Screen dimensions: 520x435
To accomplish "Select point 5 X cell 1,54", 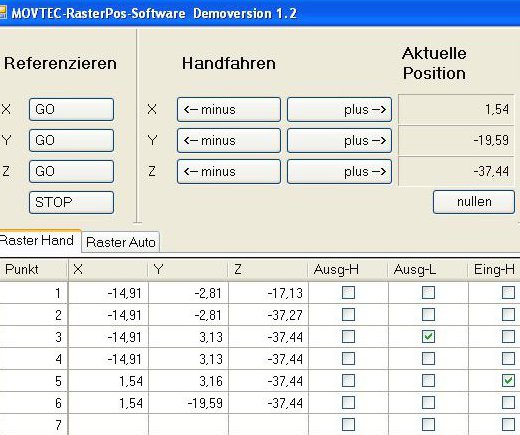I will tap(108, 381).
